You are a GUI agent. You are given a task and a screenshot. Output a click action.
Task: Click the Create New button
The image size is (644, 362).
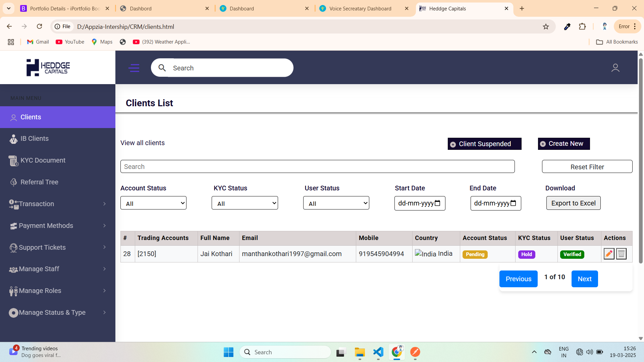pos(564,144)
